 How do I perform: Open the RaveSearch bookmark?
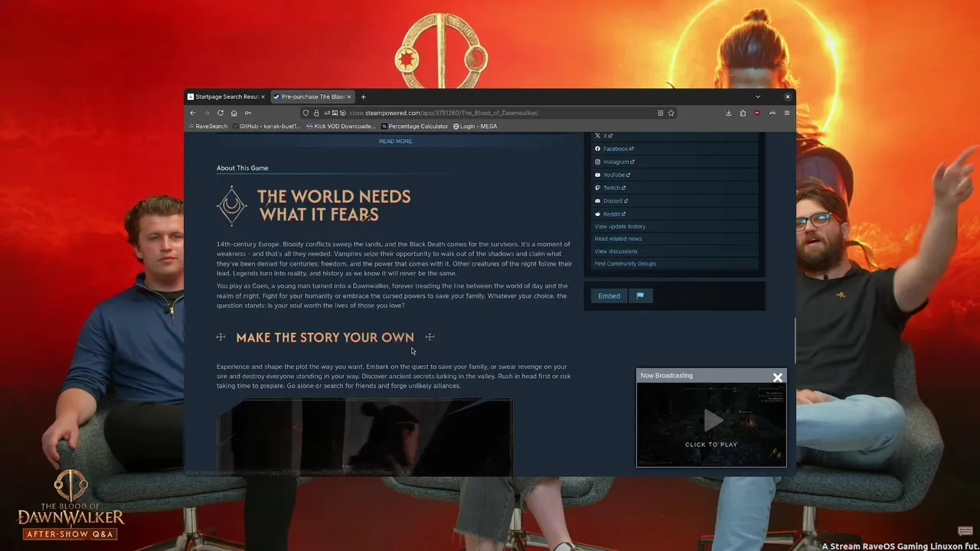point(207,126)
